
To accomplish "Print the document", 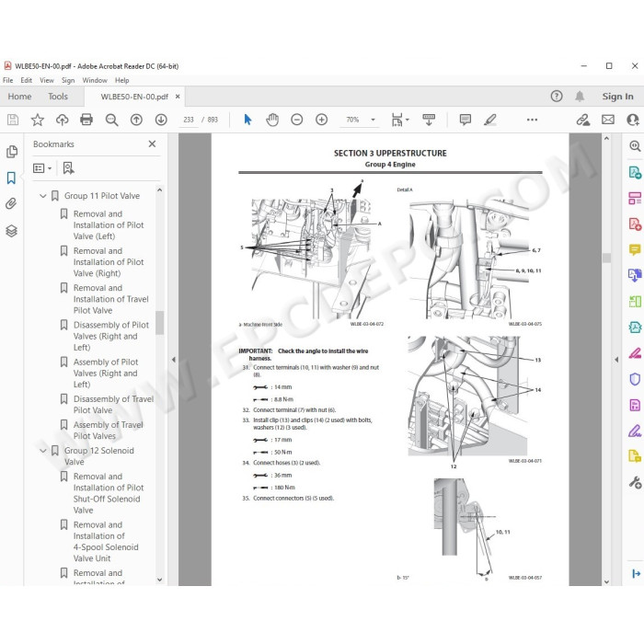I will [86, 120].
